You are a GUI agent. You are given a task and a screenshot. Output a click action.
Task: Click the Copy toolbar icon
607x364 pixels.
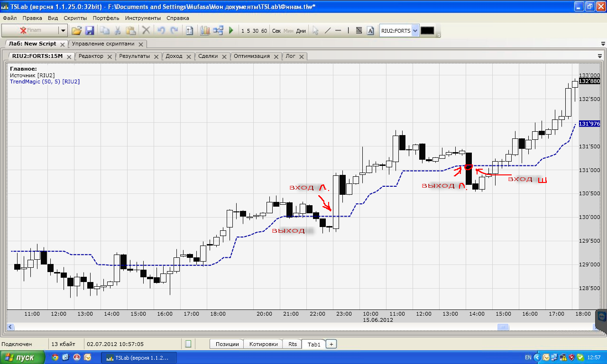[104, 31]
